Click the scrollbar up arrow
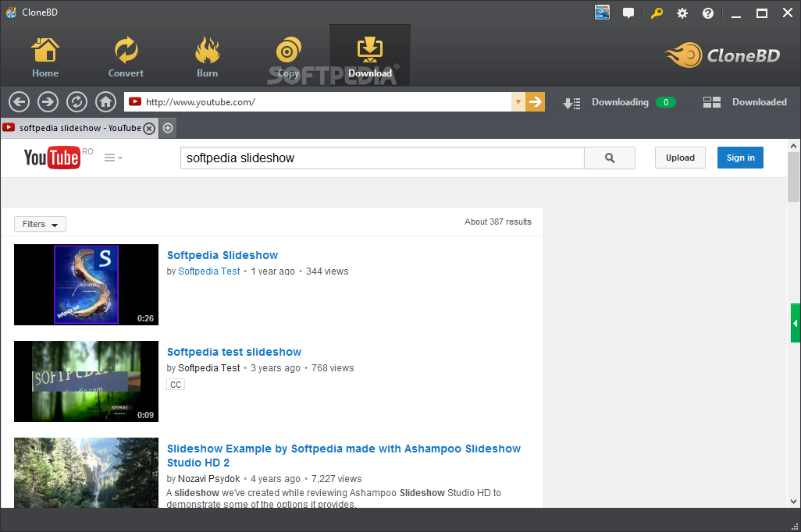 click(x=793, y=146)
